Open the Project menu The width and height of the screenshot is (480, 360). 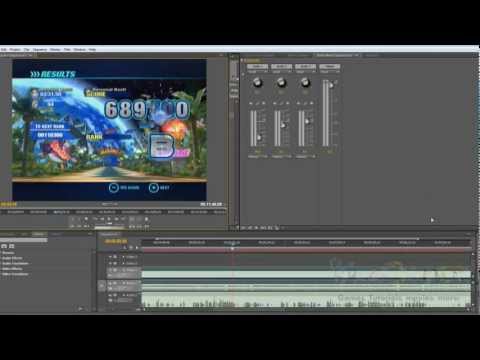15,49
